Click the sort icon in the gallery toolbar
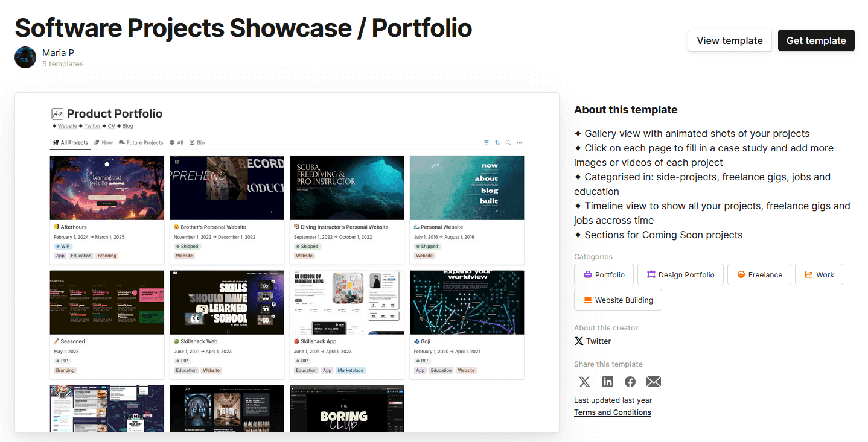This screenshot has height=442, width=868. pyautogui.click(x=497, y=143)
